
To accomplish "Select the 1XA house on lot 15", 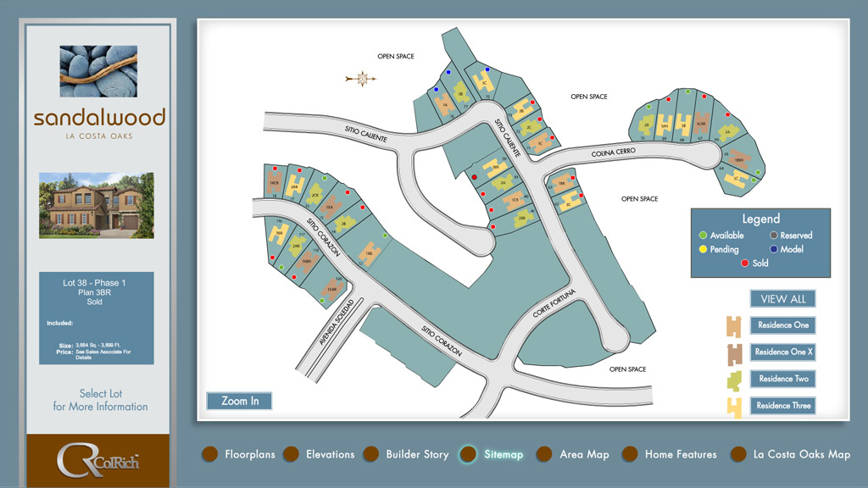I will [330, 207].
